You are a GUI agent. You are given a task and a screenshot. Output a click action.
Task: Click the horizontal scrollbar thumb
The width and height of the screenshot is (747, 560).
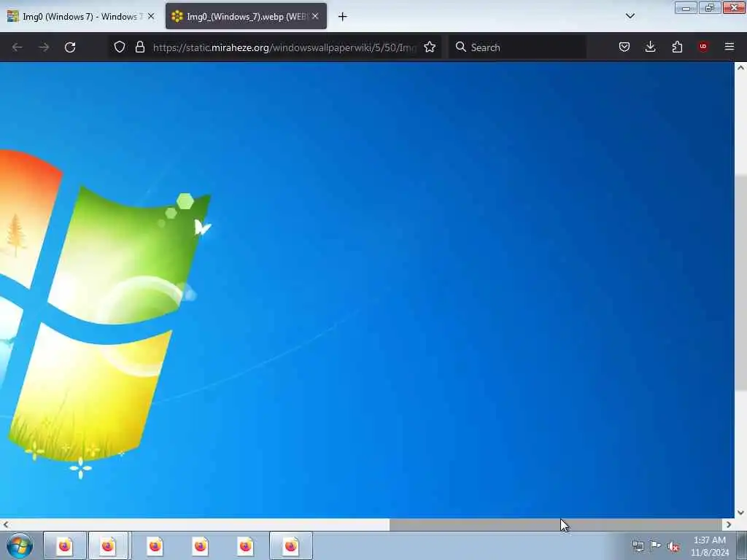pos(555,525)
